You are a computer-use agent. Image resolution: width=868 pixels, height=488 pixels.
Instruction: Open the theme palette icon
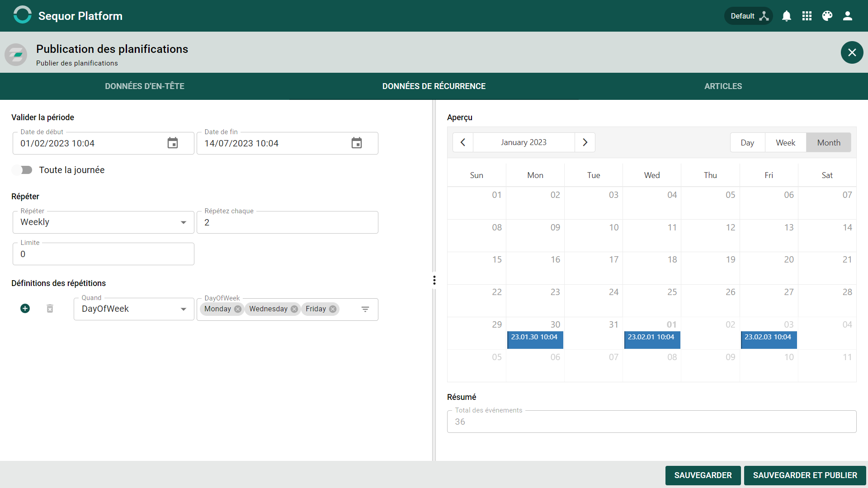[x=827, y=16]
